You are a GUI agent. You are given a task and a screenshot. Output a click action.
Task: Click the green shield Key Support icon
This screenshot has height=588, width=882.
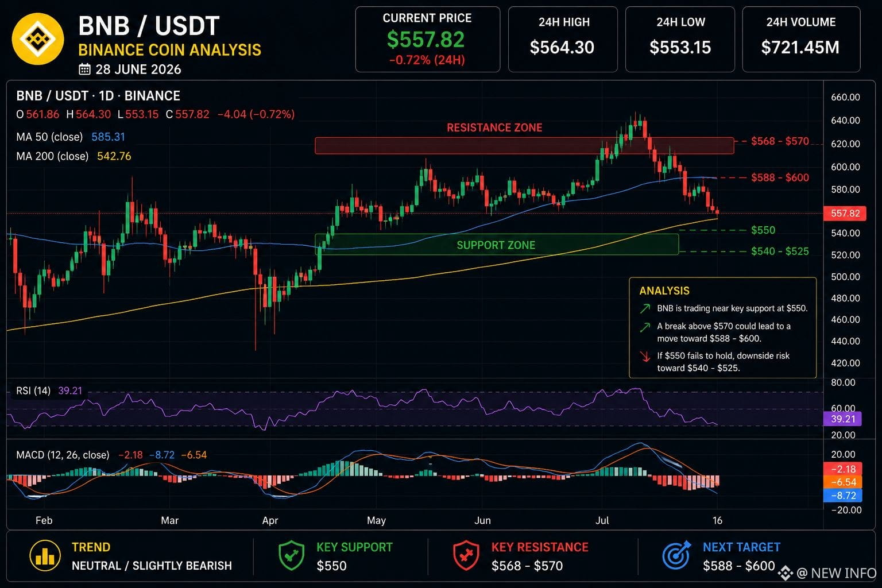pos(292,555)
